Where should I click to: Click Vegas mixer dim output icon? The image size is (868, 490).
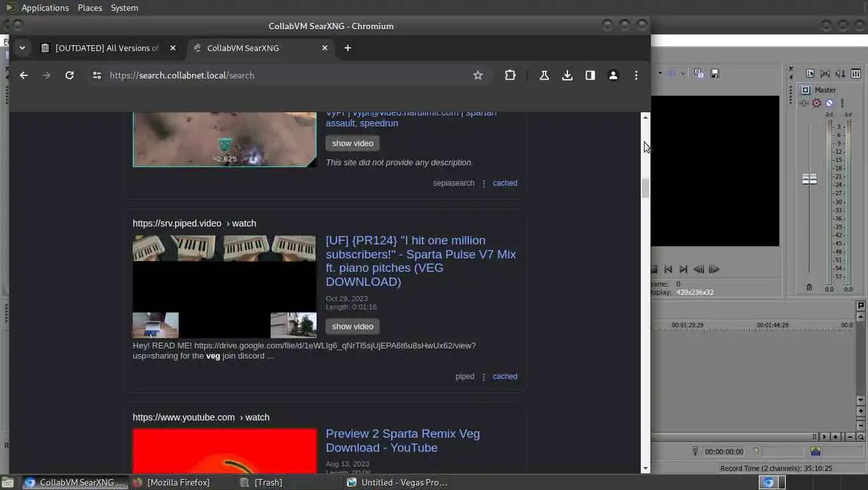pos(841,74)
